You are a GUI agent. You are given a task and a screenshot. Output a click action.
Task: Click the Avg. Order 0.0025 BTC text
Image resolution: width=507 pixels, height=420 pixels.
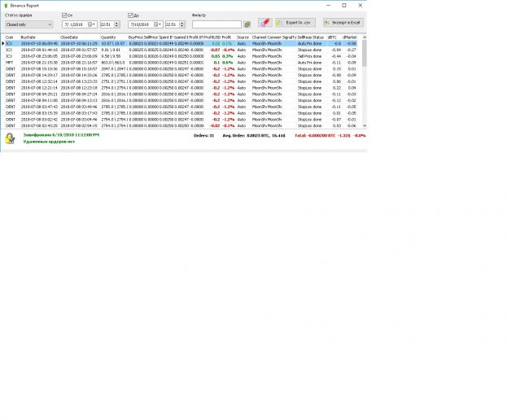coord(254,135)
